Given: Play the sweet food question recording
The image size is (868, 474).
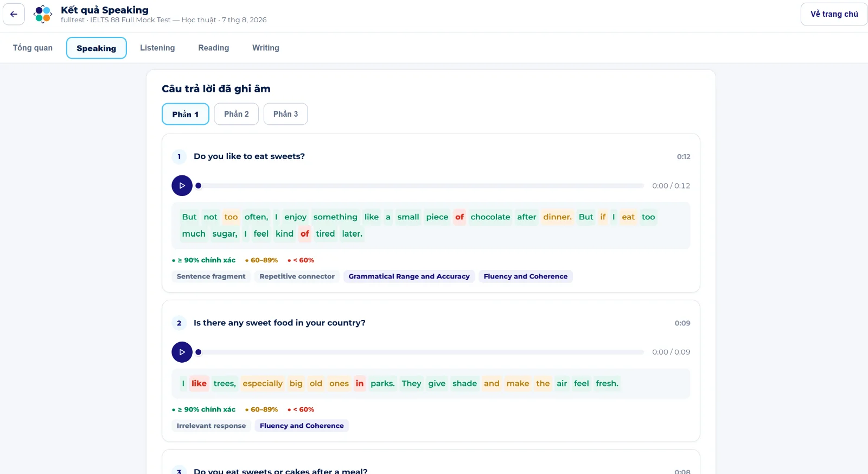Looking at the screenshot, I should (182, 352).
